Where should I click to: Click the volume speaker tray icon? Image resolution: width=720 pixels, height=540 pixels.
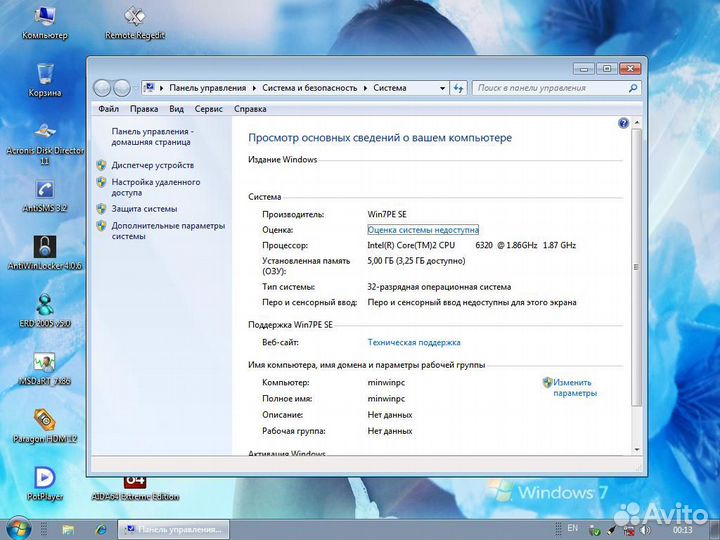point(645,530)
